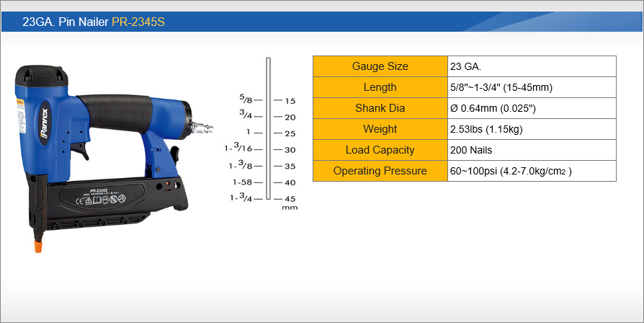This screenshot has height=323, width=644.
Task: Click the '60~100psi (4.2-7.0kg/cm2)' value
Action: [x=511, y=172]
